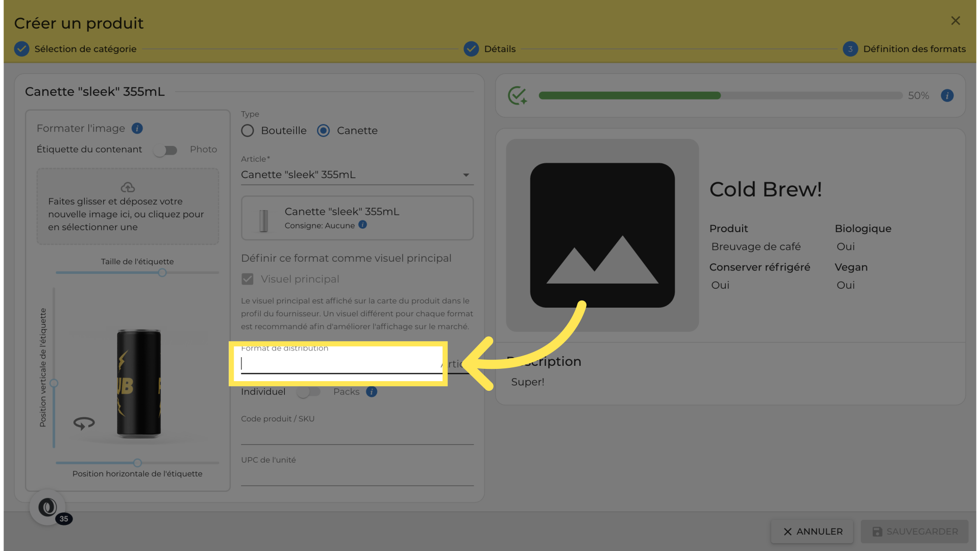Click the Taille de l'étiquette slider handle
The width and height of the screenshot is (980, 551).
[162, 273]
